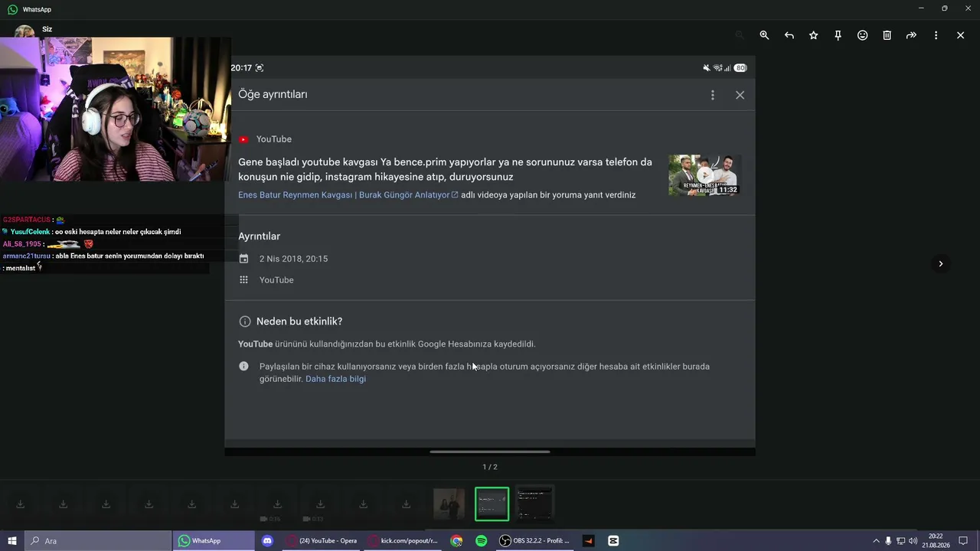This screenshot has height=551, width=980.
Task: Open the viewer's three-dot more menu
Action: [x=936, y=35]
